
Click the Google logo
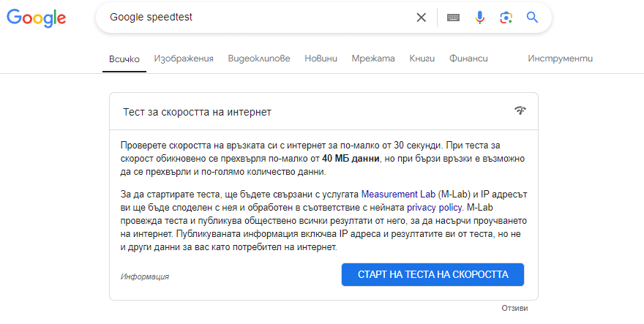click(36, 18)
